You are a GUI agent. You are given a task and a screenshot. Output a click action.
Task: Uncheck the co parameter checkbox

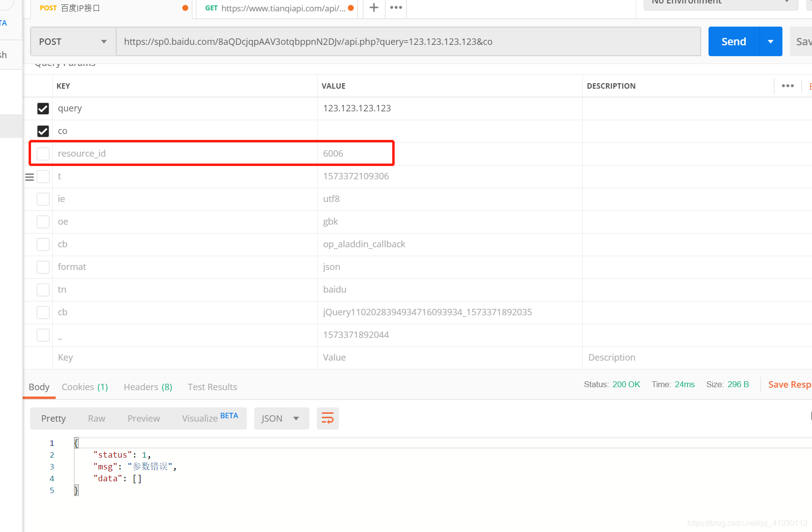pyautogui.click(x=43, y=131)
